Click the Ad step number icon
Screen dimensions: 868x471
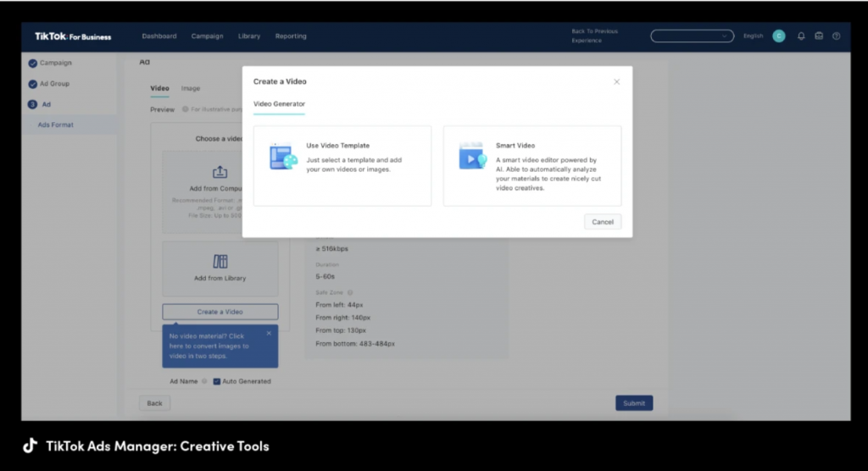point(33,104)
